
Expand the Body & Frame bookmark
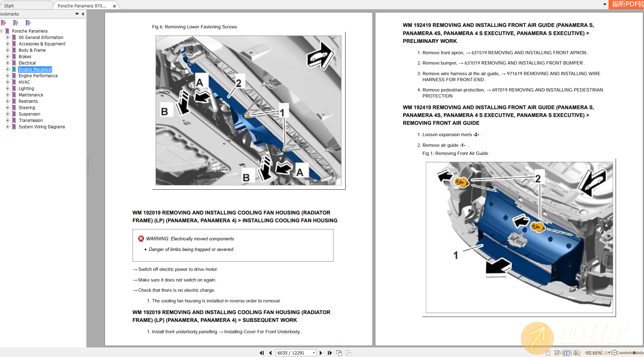tap(7, 50)
